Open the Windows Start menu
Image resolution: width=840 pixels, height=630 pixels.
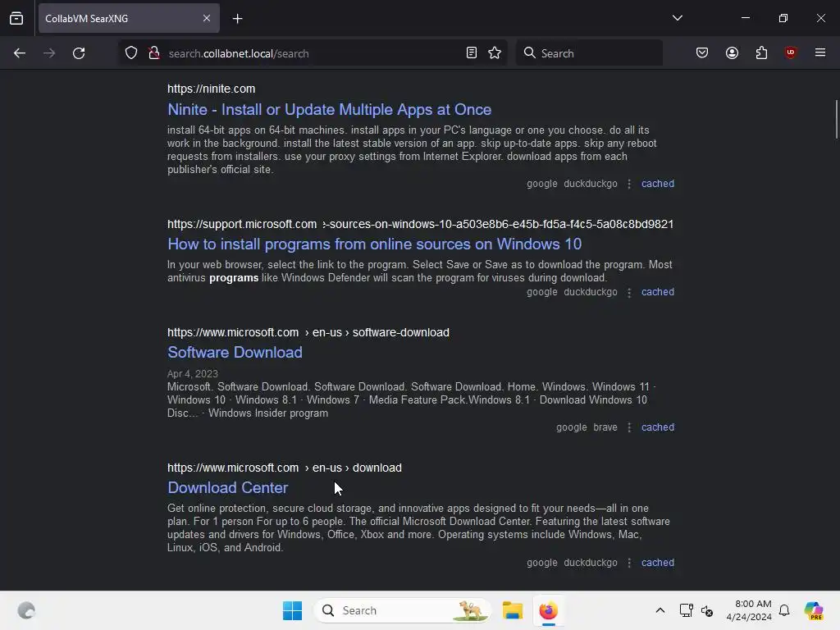coord(293,610)
